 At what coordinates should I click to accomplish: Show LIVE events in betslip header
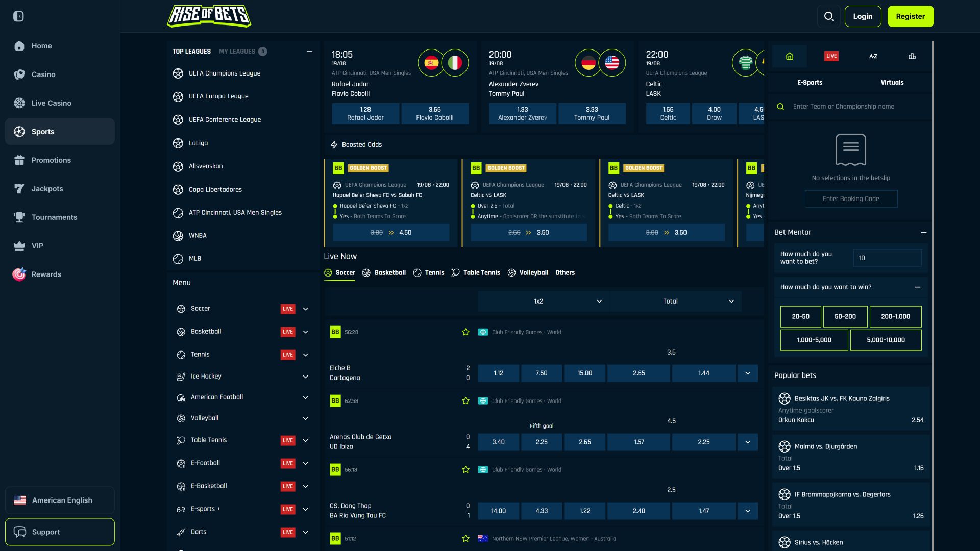point(831,56)
